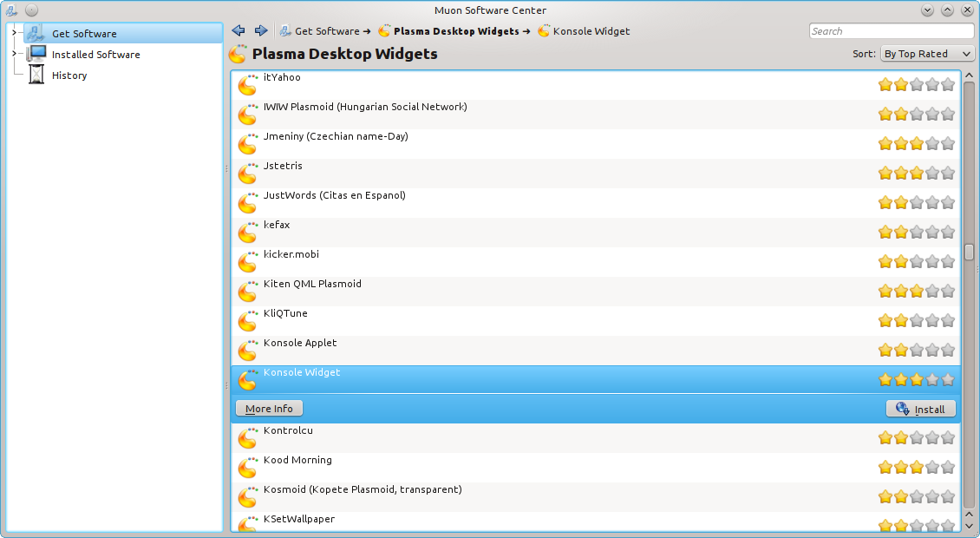Click the kicker.mobi widget icon
This screenshot has width=980, height=538.
[248, 261]
